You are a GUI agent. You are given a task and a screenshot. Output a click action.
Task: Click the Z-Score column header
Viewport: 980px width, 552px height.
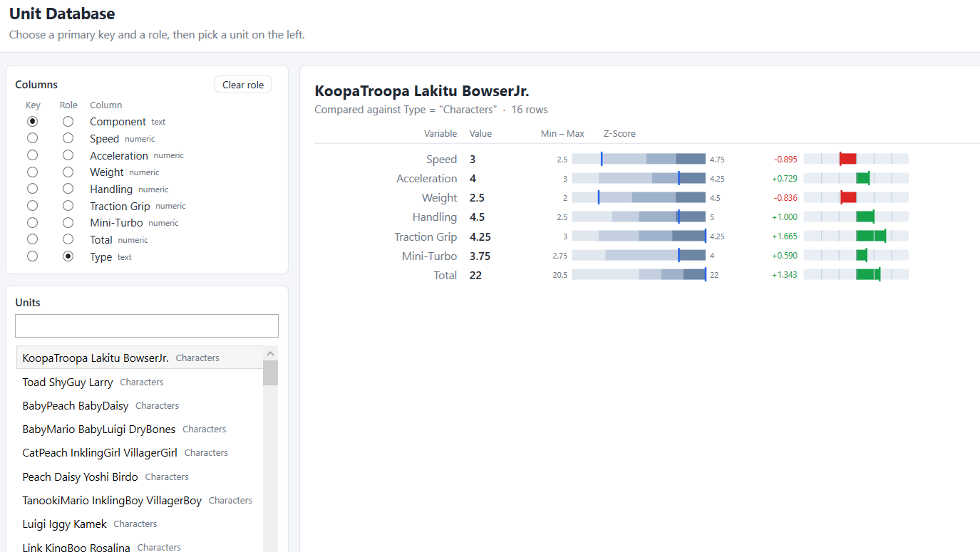coord(619,134)
